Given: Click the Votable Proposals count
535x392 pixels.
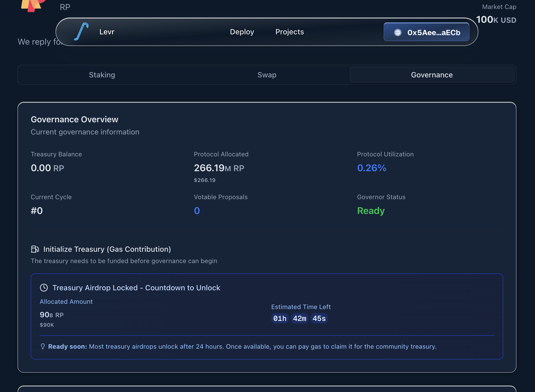Looking at the screenshot, I should (x=197, y=211).
